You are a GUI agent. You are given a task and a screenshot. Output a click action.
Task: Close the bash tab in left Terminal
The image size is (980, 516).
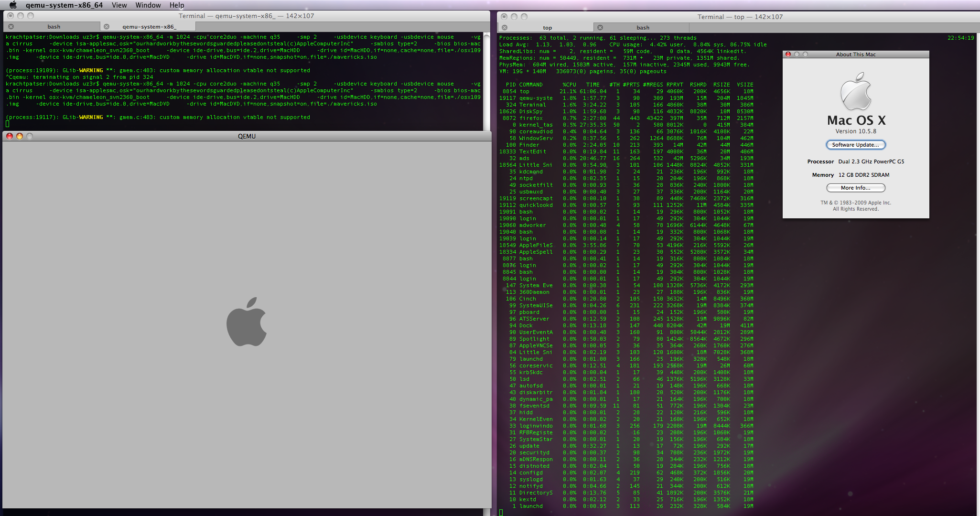(11, 27)
